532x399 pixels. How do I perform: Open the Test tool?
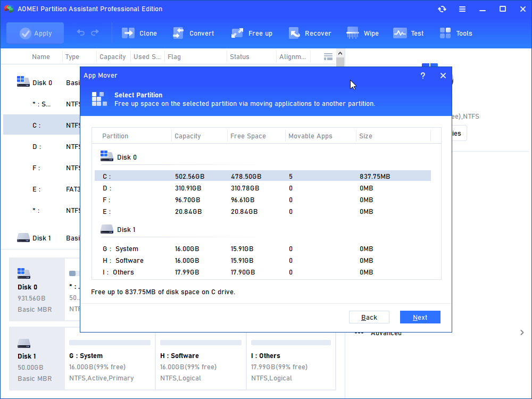pyautogui.click(x=408, y=33)
